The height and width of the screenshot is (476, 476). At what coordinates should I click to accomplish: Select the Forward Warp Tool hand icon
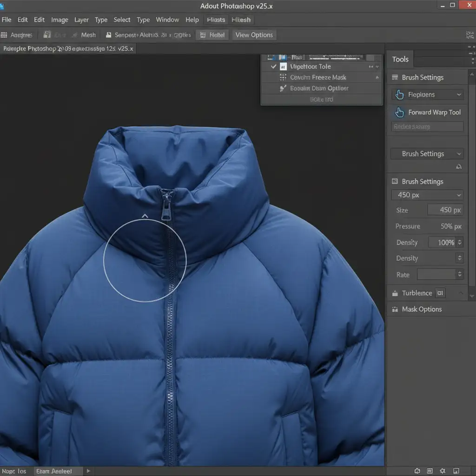399,112
